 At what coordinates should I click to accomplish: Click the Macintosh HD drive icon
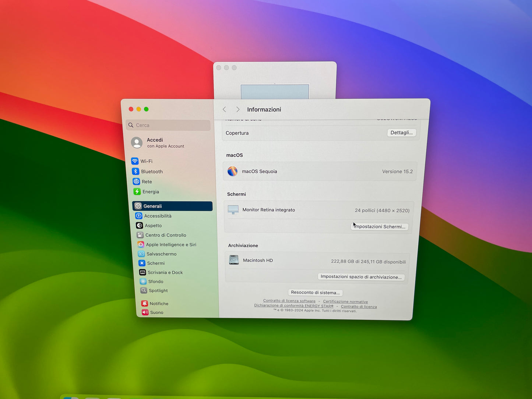pos(234,260)
